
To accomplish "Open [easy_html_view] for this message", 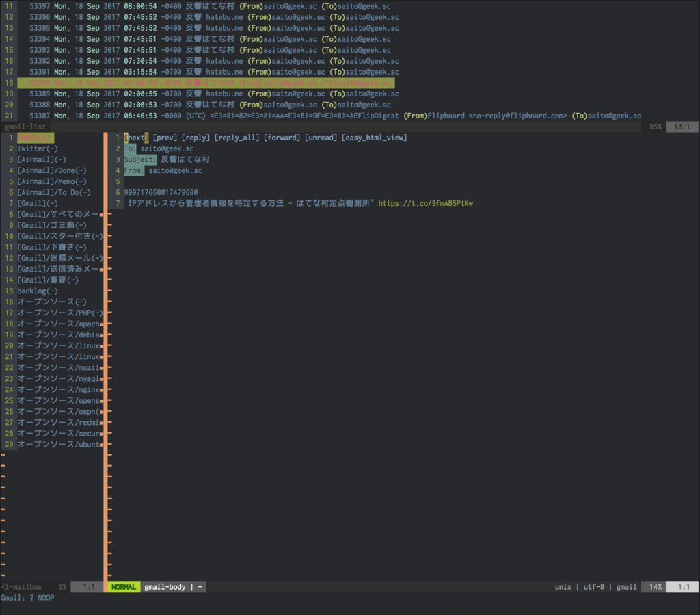I will pyautogui.click(x=374, y=138).
